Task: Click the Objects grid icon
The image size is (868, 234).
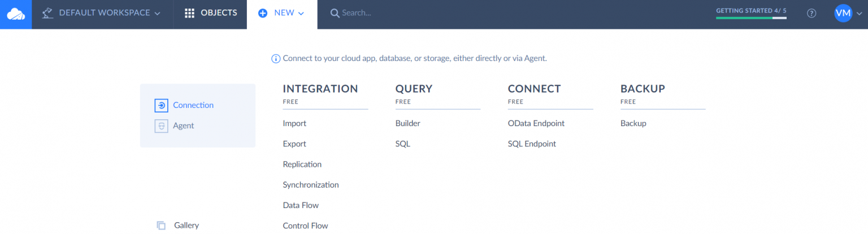Action: [x=190, y=13]
